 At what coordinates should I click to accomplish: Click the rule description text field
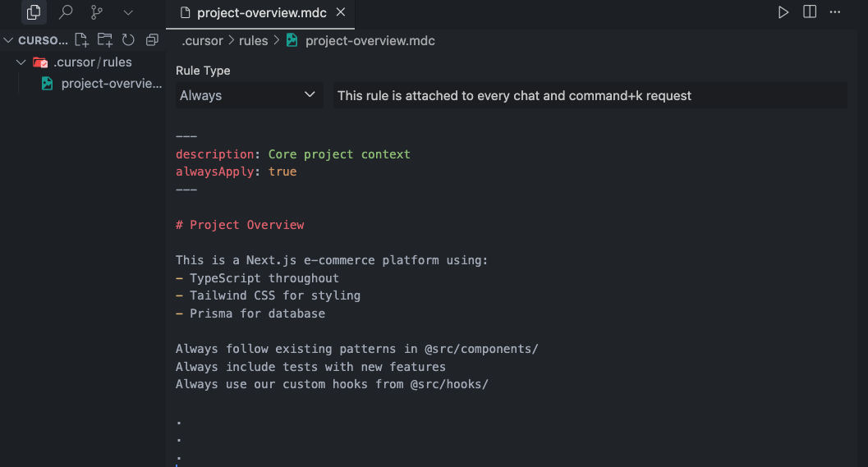[x=590, y=95]
